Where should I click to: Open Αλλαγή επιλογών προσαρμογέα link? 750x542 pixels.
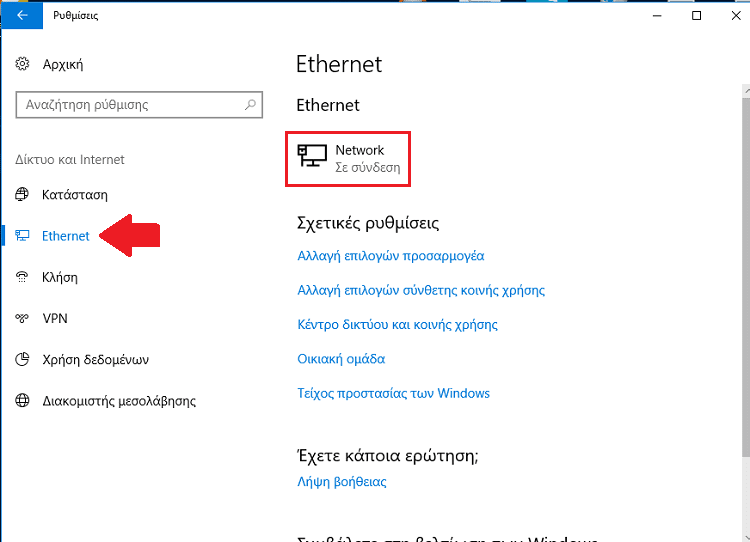[390, 256]
